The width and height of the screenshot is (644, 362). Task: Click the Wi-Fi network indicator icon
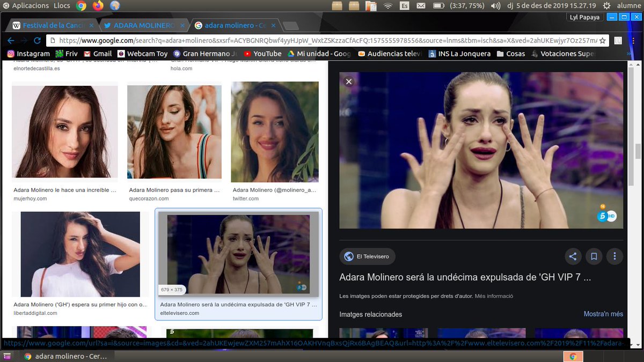click(388, 6)
